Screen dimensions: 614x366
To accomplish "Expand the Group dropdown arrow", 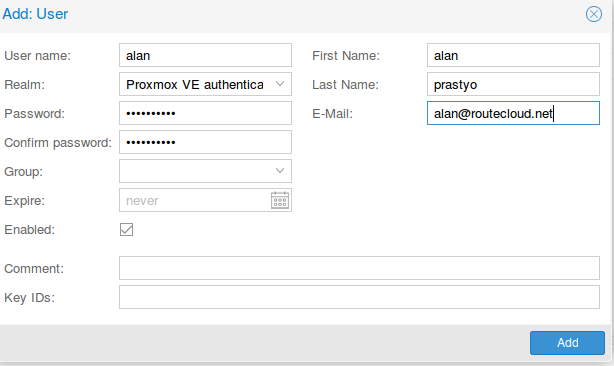I will (280, 171).
